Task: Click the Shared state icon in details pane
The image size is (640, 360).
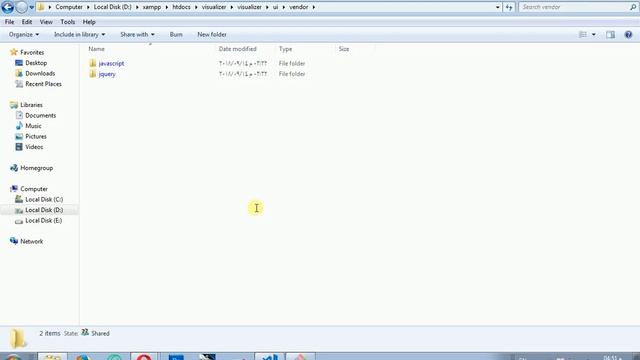Action: [x=85, y=333]
